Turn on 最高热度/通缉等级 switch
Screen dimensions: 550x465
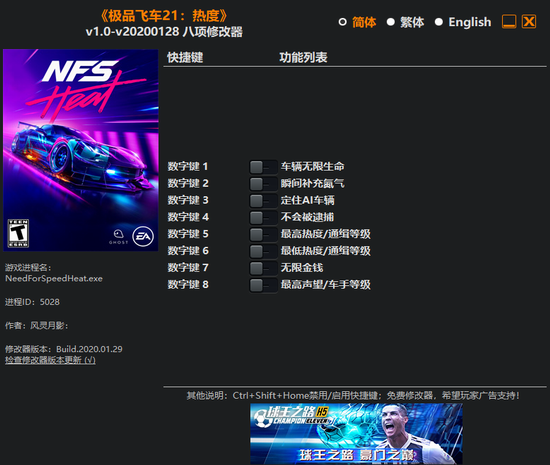pos(263,235)
